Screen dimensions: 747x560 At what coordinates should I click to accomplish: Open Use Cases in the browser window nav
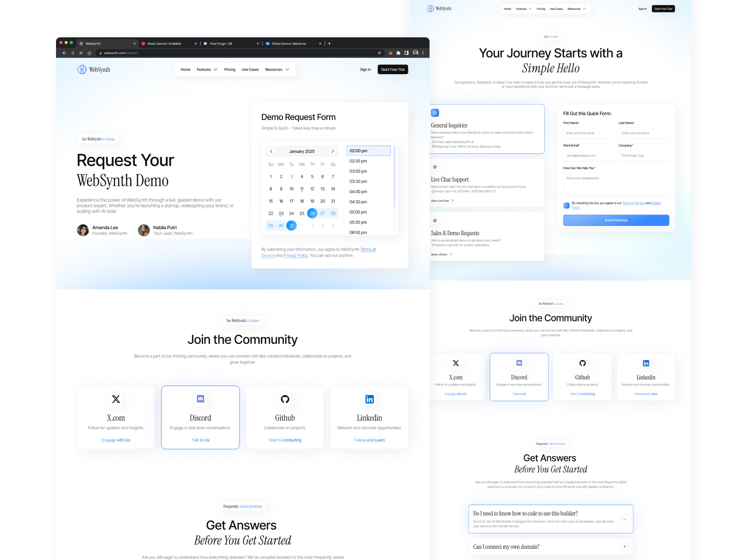click(x=250, y=70)
